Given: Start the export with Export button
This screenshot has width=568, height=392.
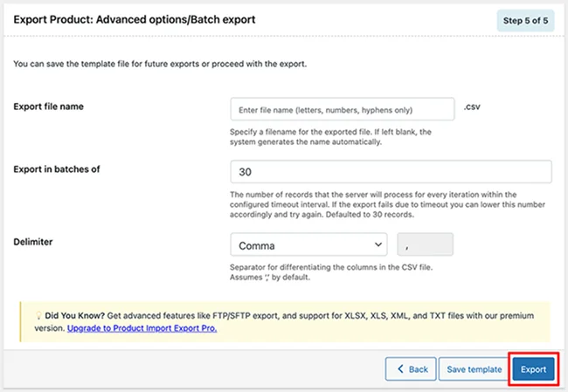Looking at the screenshot, I should [533, 369].
